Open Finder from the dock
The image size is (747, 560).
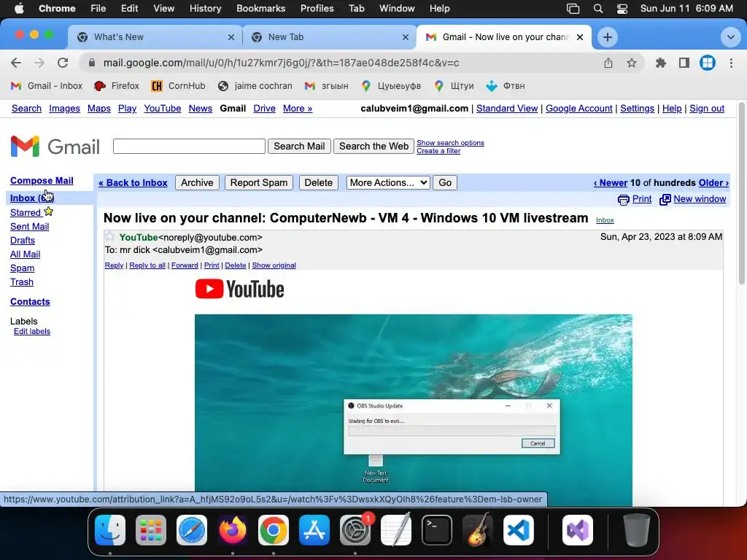click(x=110, y=530)
